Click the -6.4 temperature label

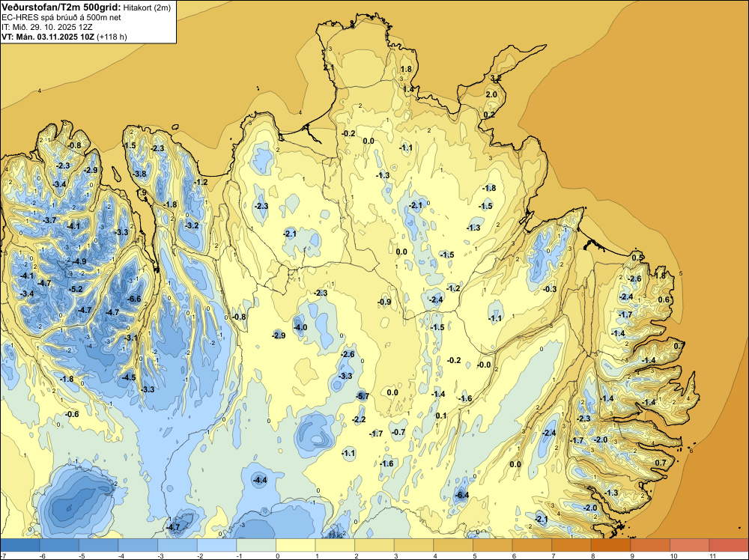[x=462, y=495]
